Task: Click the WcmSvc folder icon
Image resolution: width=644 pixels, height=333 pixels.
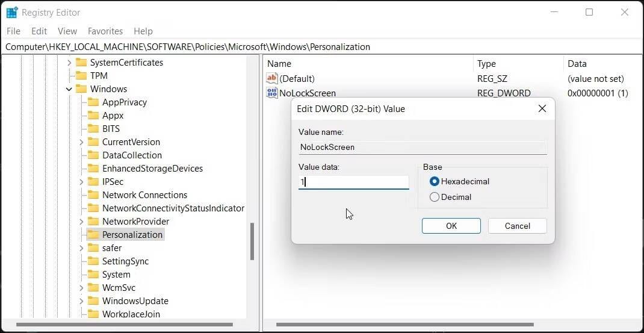Action: click(x=93, y=288)
